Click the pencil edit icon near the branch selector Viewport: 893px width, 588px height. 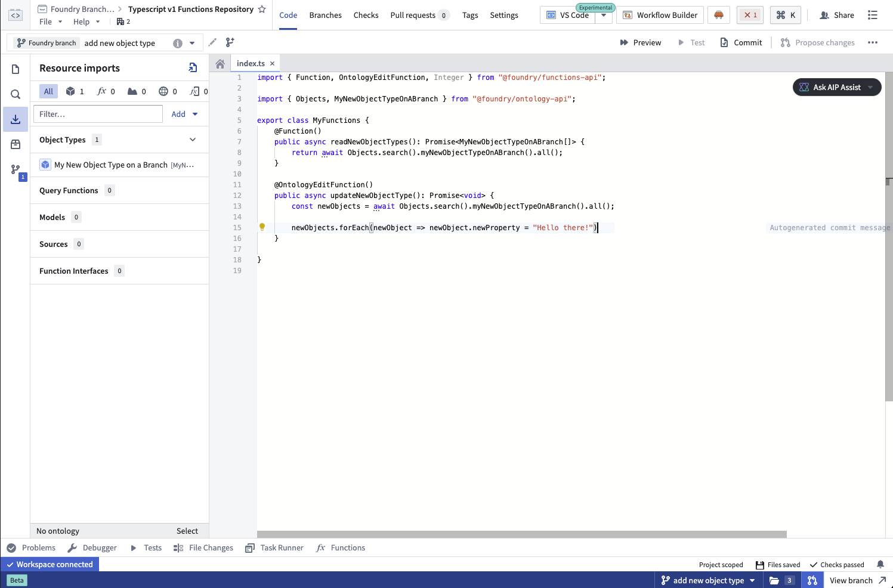212,42
